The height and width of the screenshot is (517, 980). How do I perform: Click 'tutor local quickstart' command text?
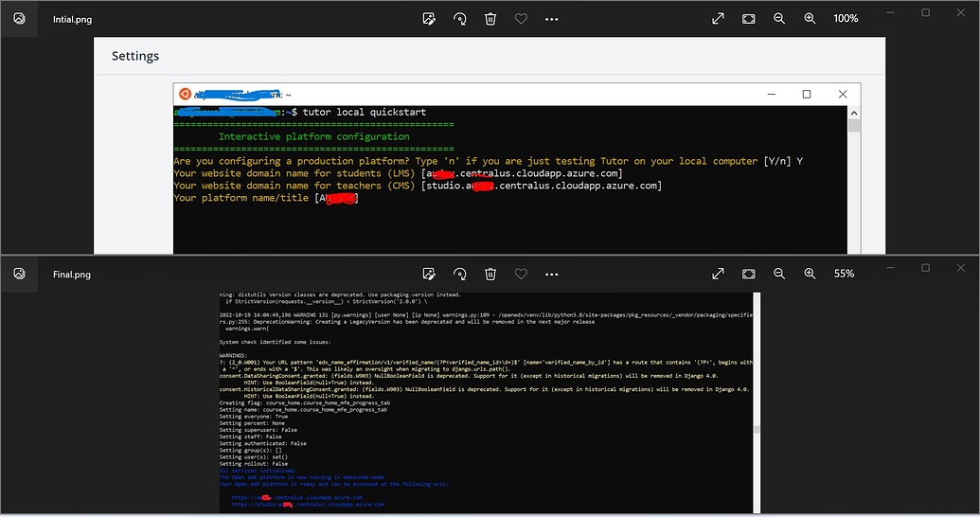click(365, 112)
